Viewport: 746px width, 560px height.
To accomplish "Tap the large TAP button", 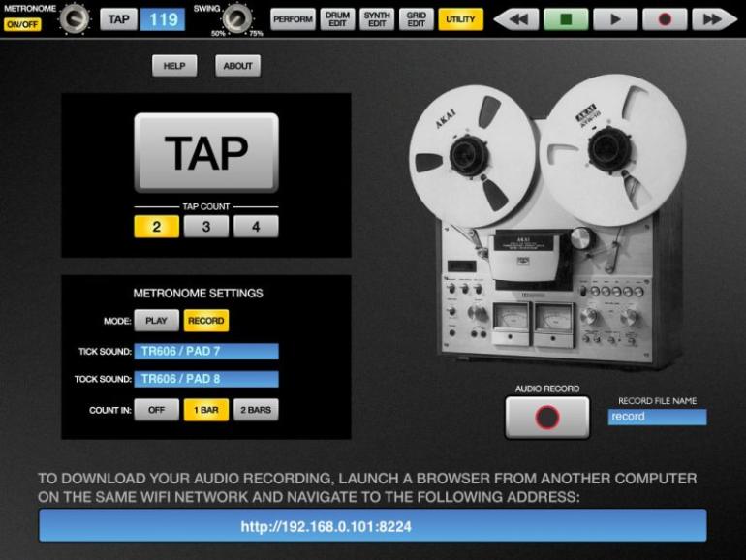I will [x=206, y=153].
